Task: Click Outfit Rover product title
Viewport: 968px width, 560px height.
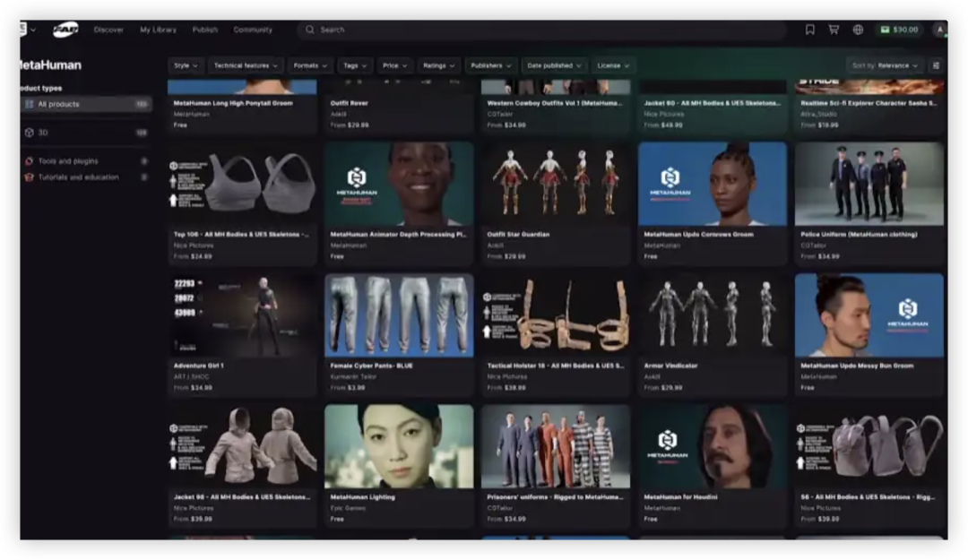Action: point(350,103)
